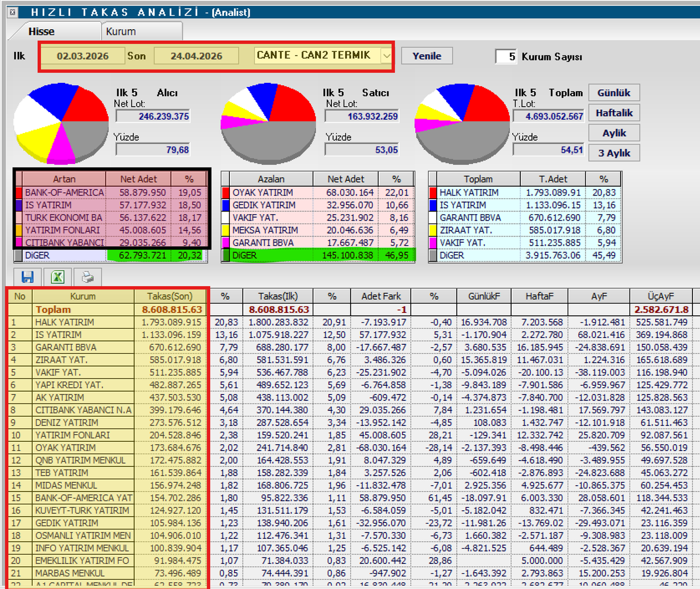Select row 1 HALK YATIRIM in main table
This screenshot has width=700, height=589.
[x=349, y=322]
